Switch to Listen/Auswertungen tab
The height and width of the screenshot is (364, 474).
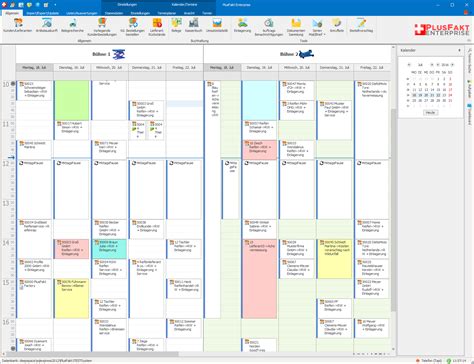tap(82, 13)
